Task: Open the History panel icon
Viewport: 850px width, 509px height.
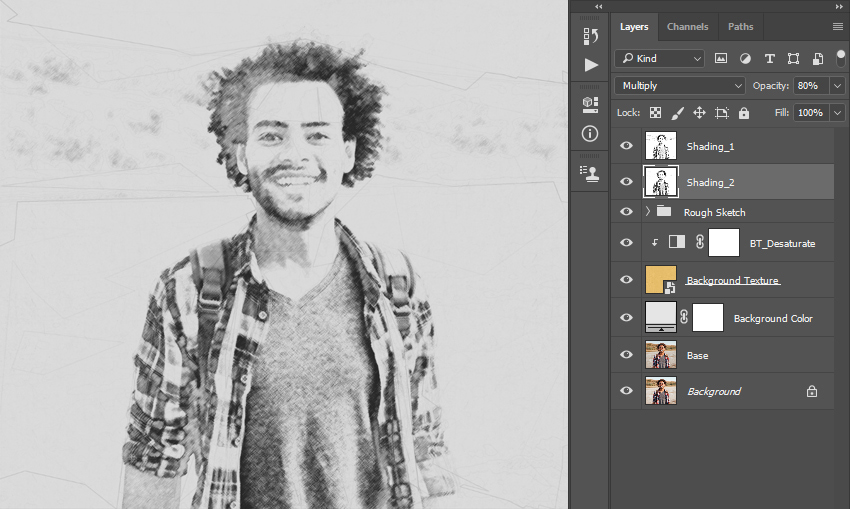Action: [590, 36]
